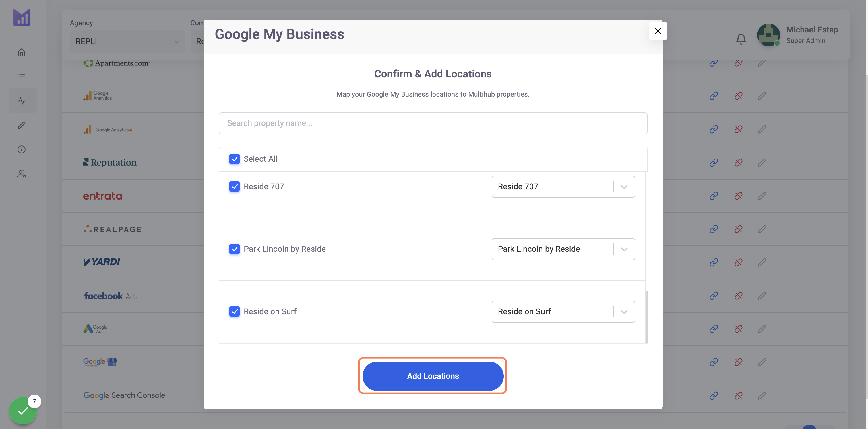Click the green checkmark badge with 7
This screenshot has width=868, height=429.
pyautogui.click(x=23, y=410)
